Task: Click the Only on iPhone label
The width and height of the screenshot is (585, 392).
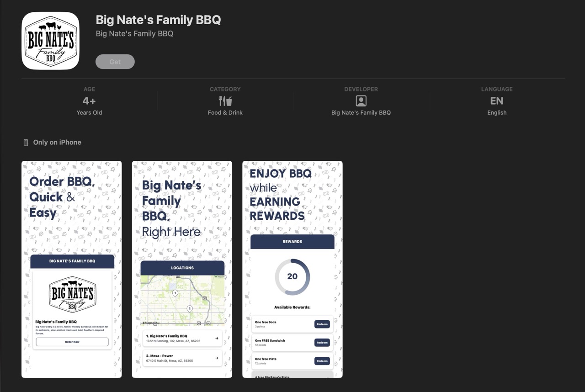Action: pyautogui.click(x=57, y=143)
